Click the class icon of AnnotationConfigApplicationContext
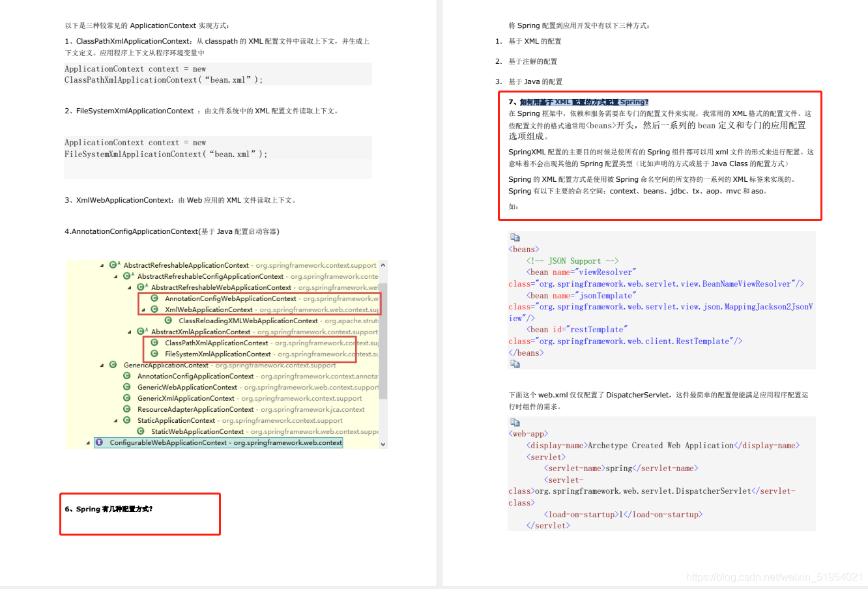868x589 pixels. click(x=127, y=376)
